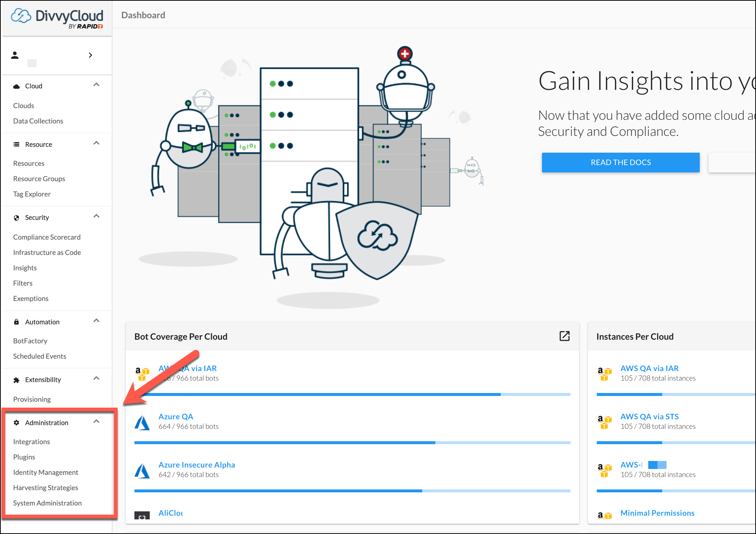Open the Azure QA link
This screenshot has height=534, width=756.
(x=176, y=416)
